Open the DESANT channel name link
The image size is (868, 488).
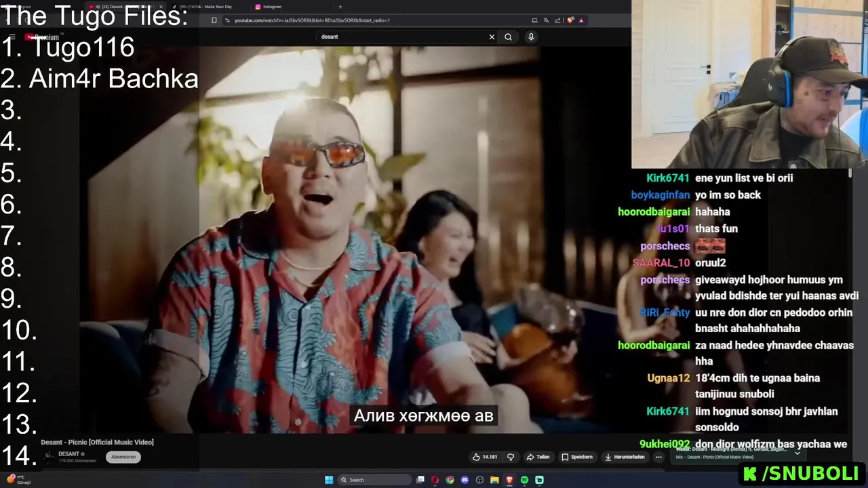coord(69,453)
